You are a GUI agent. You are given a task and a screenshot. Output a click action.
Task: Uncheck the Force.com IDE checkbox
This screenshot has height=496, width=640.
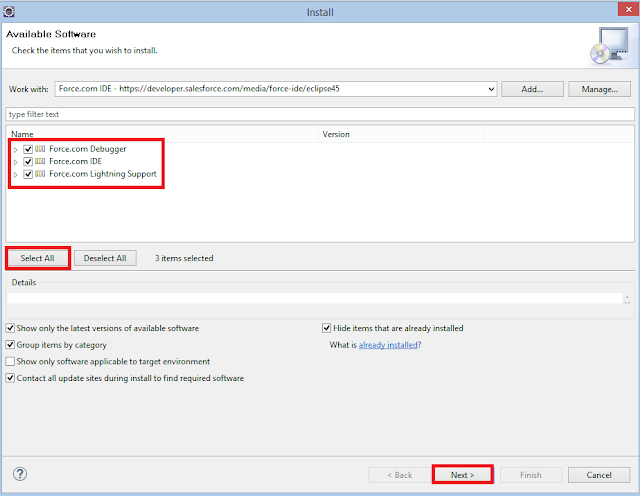[x=28, y=162]
